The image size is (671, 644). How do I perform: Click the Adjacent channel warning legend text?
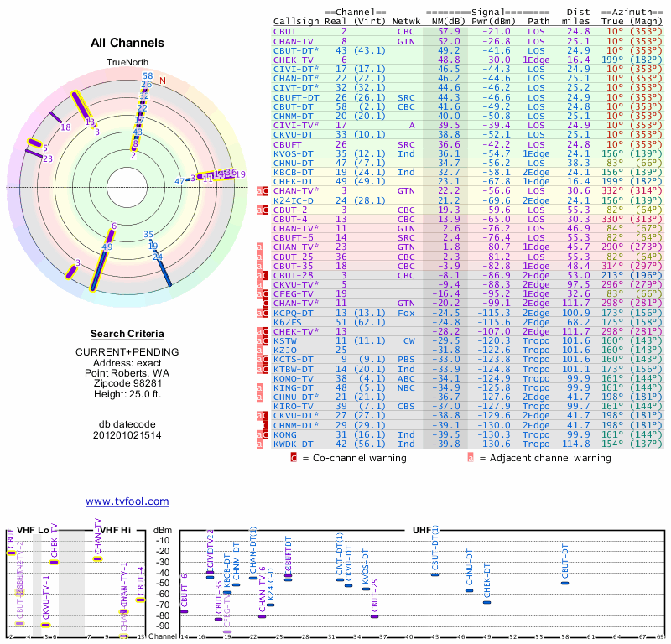coord(550,458)
